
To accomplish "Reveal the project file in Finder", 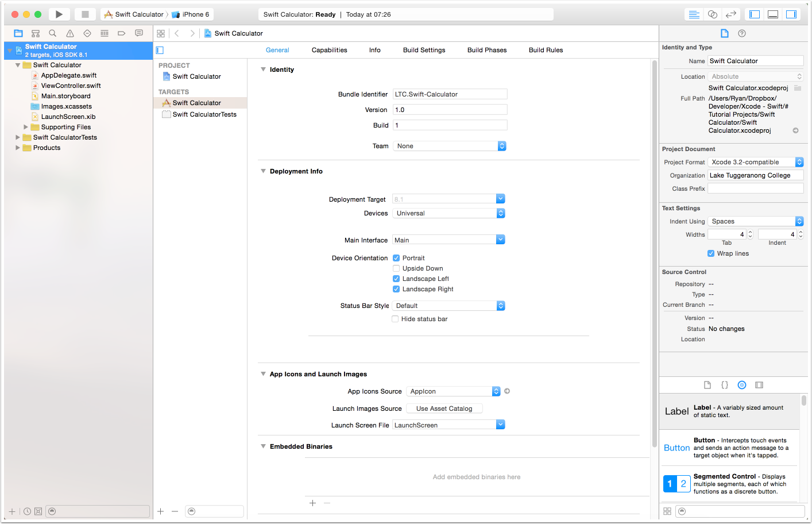I will [x=796, y=130].
